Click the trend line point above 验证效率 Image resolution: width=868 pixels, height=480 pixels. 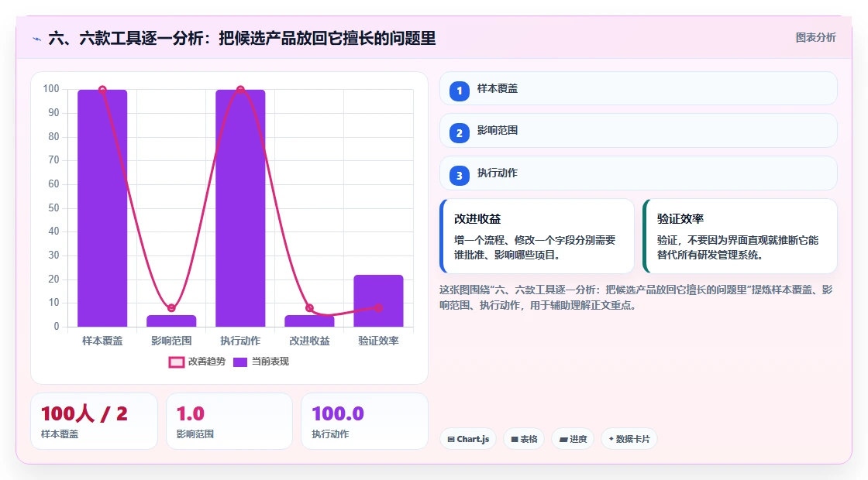point(378,308)
